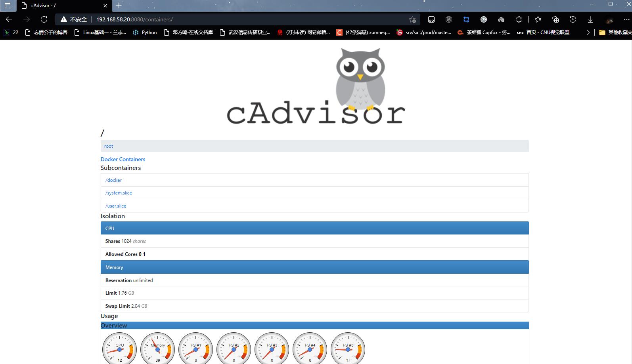Click the FS #1 gauge
Viewport: 632px width, 364px height.
[x=195, y=349]
